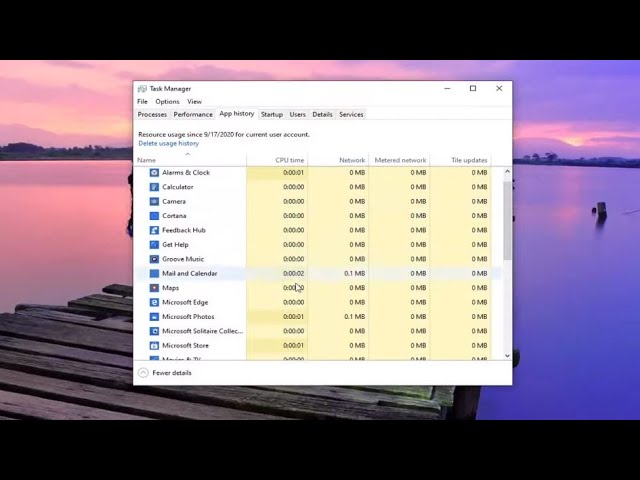This screenshot has height=480, width=640.
Task: Switch to the Details tab
Action: click(322, 115)
